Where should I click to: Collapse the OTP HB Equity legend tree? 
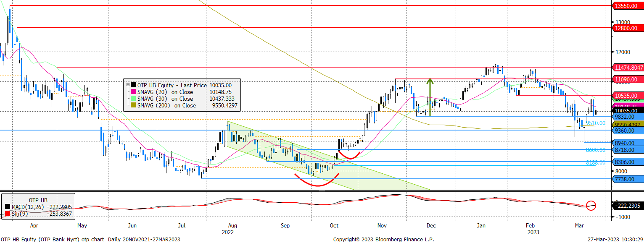[128, 85]
